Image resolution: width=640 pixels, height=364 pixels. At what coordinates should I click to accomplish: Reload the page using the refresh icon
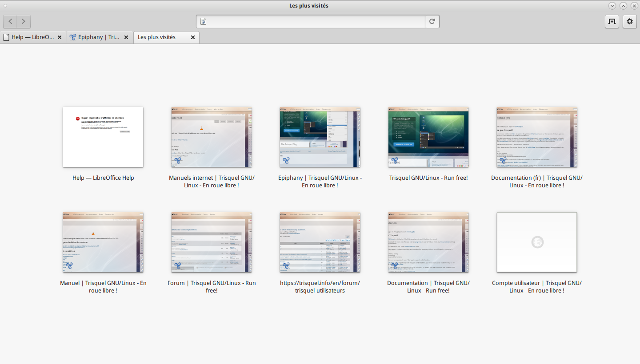click(432, 21)
